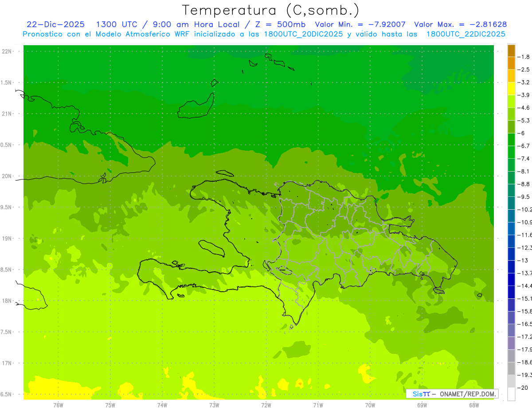
Task: Click the title "Temperatura (C,somb.)"
Action: pyautogui.click(x=271, y=10)
